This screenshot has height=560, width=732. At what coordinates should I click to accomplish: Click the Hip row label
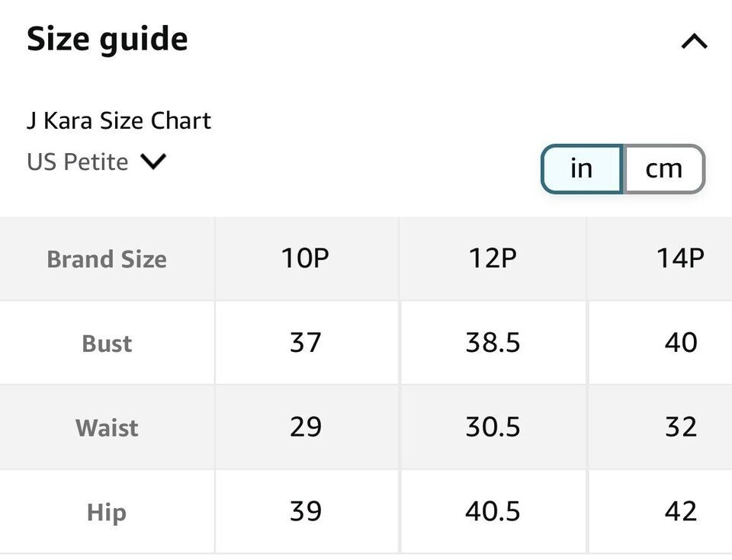coord(107,512)
